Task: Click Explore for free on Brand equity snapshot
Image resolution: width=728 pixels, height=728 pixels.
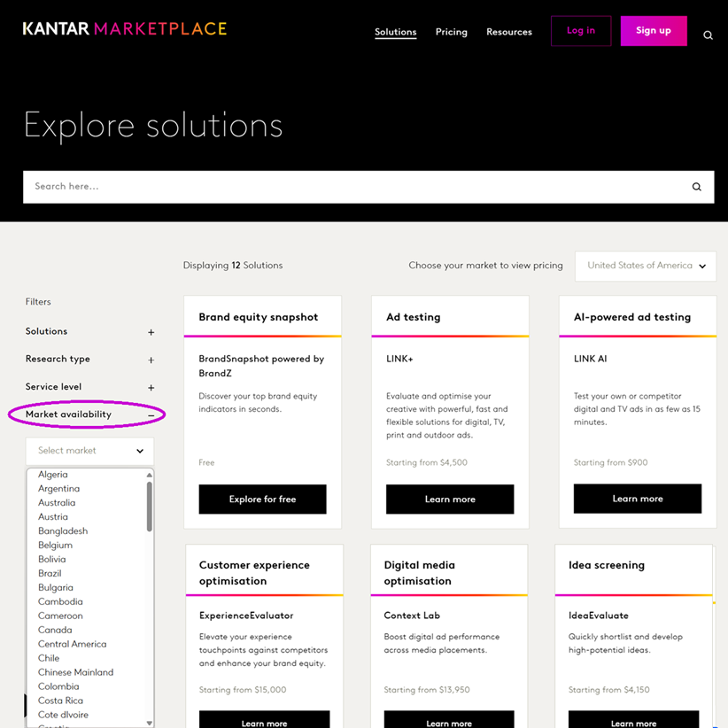Action: click(262, 500)
